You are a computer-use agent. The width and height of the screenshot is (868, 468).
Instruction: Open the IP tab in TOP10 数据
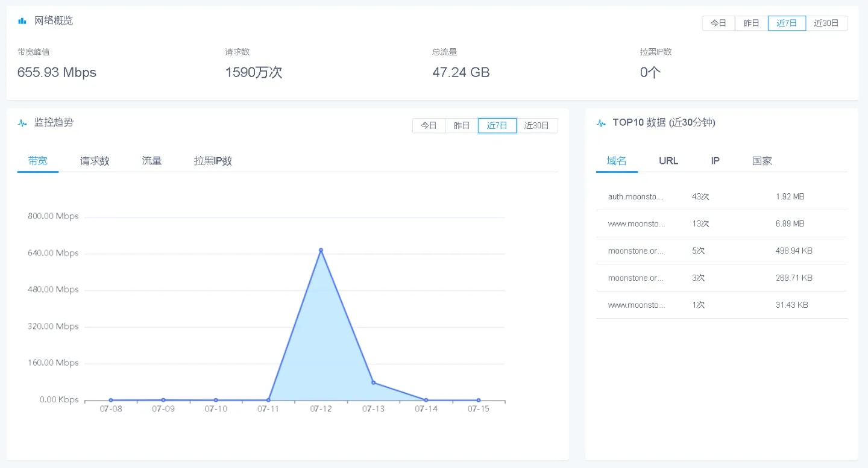pyautogui.click(x=715, y=161)
